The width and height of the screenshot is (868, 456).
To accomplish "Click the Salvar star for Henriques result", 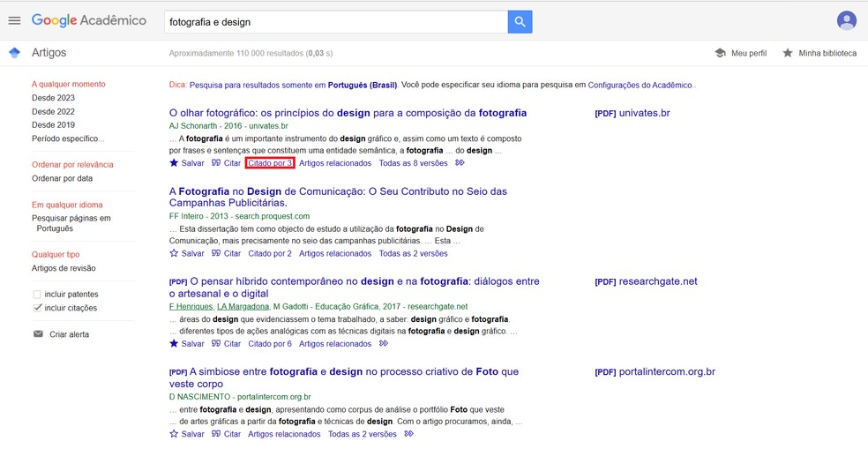I will pyautogui.click(x=174, y=343).
